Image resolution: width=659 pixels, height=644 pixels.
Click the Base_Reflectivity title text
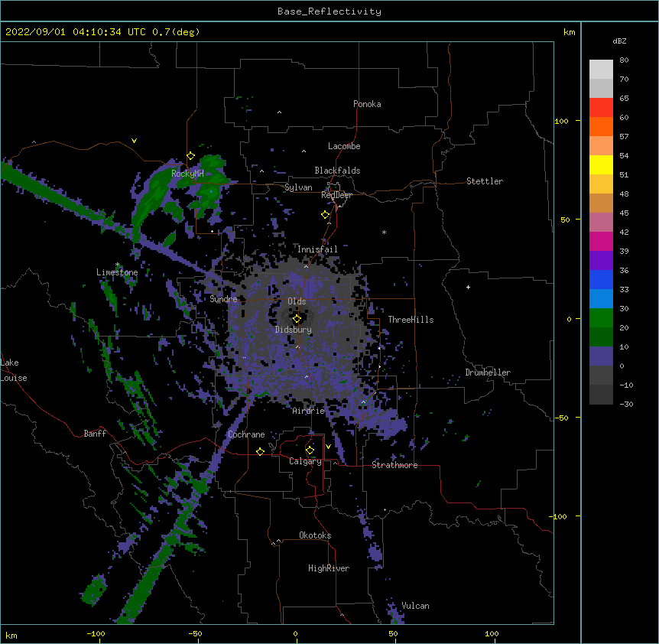coord(329,11)
